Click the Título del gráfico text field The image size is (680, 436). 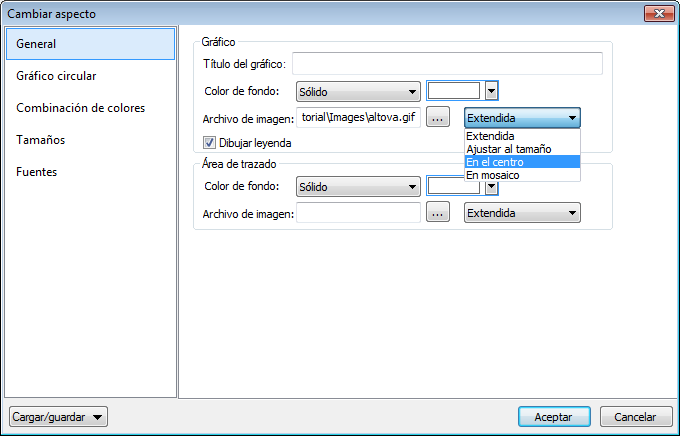[x=448, y=64]
